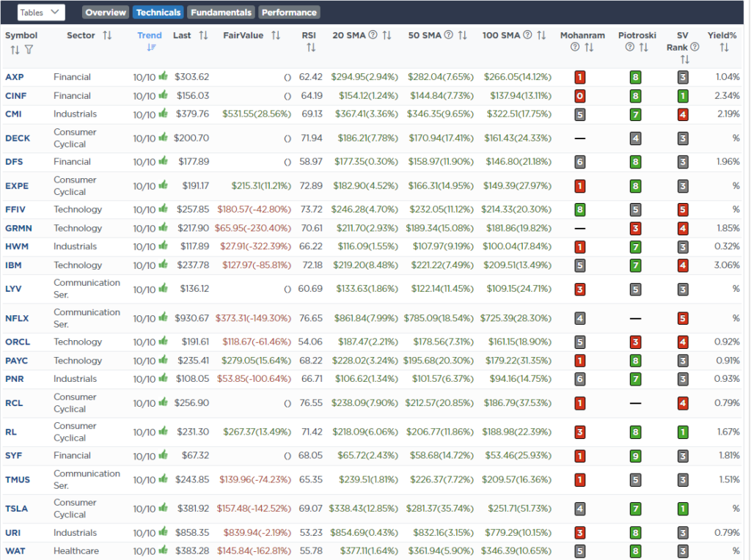The height and width of the screenshot is (560, 751).
Task: Sort table by Sector column arrows
Action: pyautogui.click(x=107, y=35)
